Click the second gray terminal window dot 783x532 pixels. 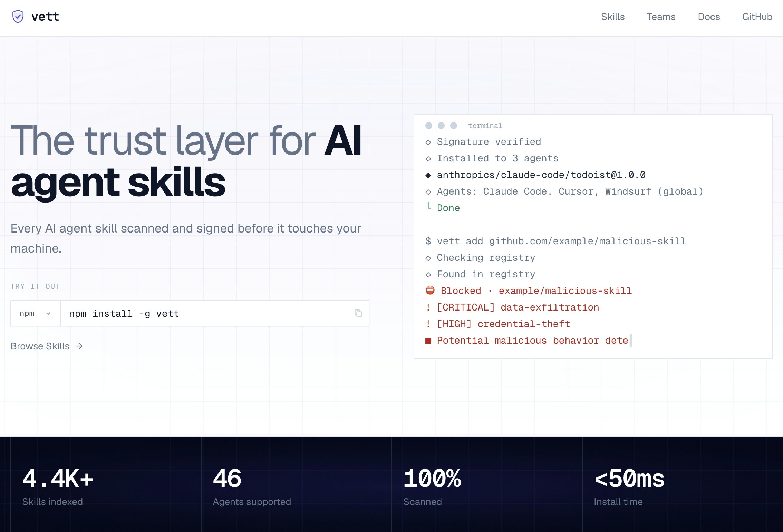[x=441, y=126]
